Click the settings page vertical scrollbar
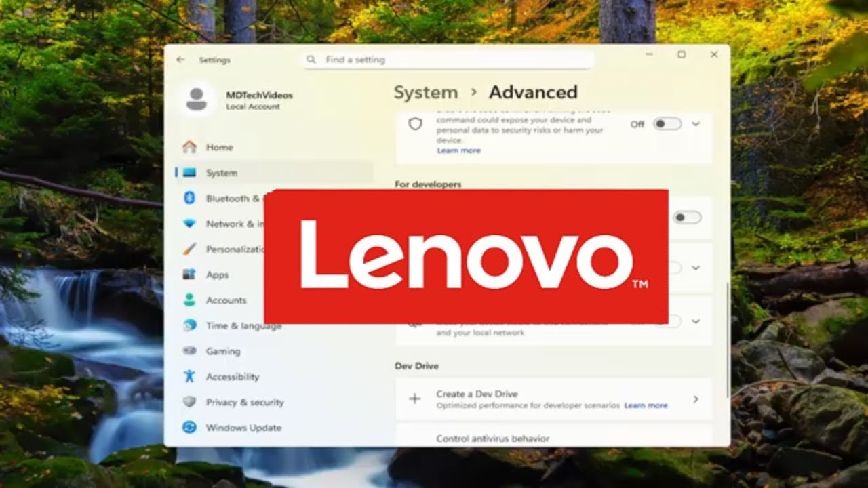868x488 pixels. (x=728, y=340)
